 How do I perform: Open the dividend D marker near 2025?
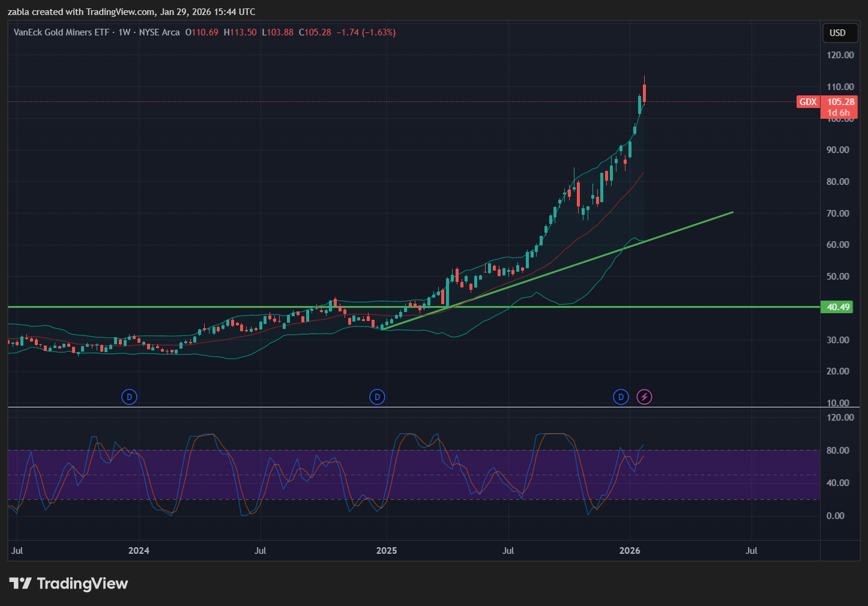click(377, 397)
